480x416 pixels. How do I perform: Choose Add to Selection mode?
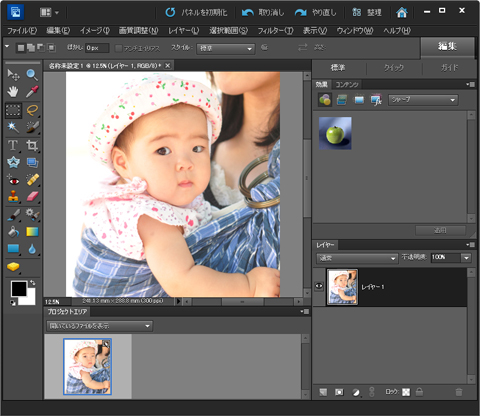[x=31, y=48]
